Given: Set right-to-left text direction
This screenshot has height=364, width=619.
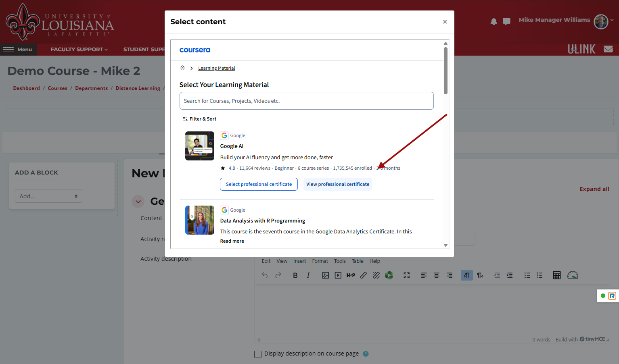Looking at the screenshot, I should (x=480, y=275).
